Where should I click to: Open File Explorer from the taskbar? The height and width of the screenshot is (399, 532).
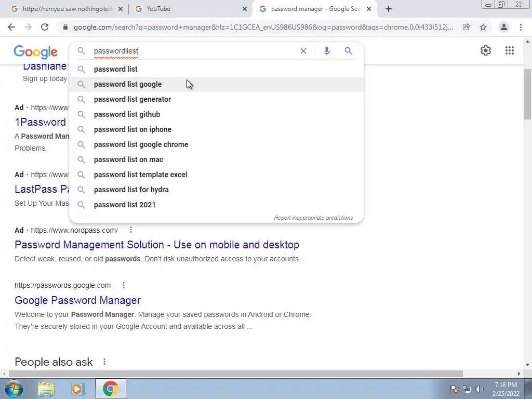(46, 389)
